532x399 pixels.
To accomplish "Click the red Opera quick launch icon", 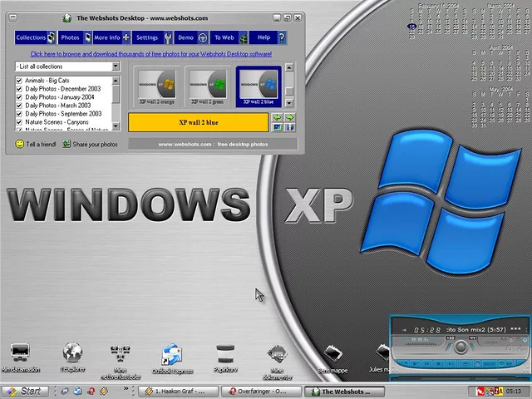I will tap(91, 392).
